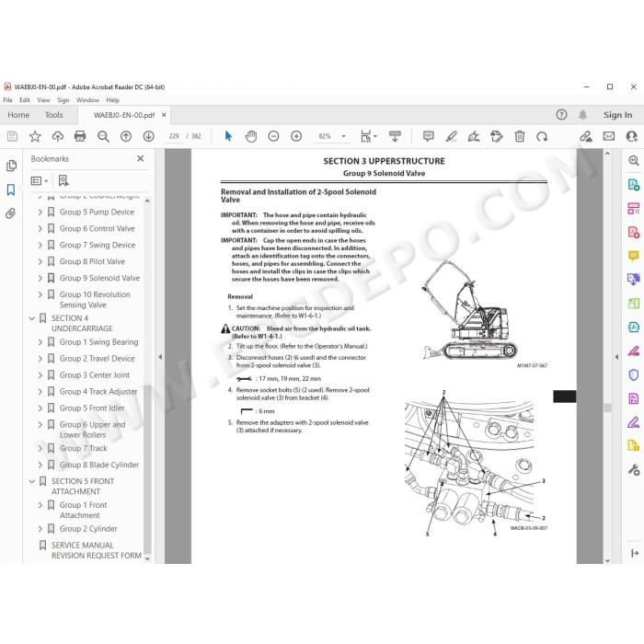Open Page Thumbnails panel
The width and height of the screenshot is (644, 644).
pos(11,166)
